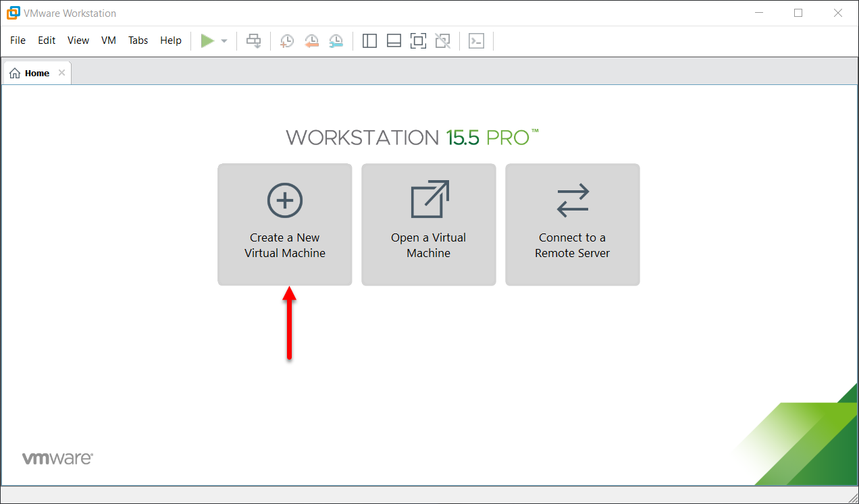Open the VM menu
859x504 pixels.
coord(109,40)
